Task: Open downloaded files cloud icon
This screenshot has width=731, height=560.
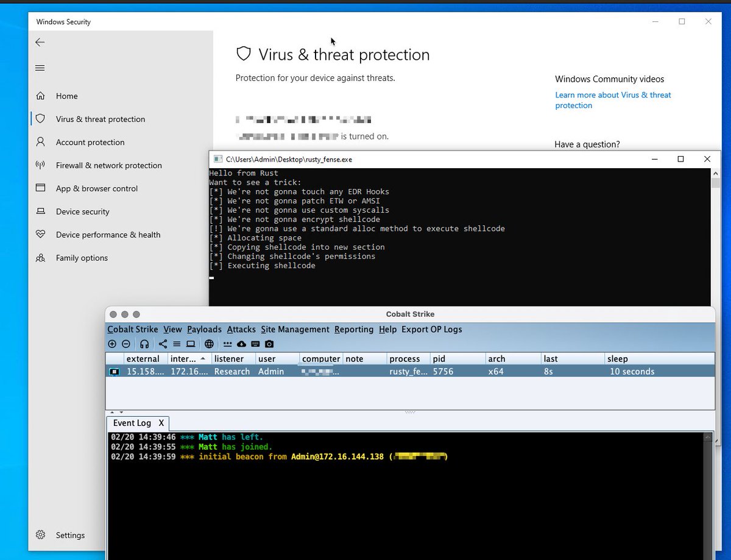Action: (241, 344)
